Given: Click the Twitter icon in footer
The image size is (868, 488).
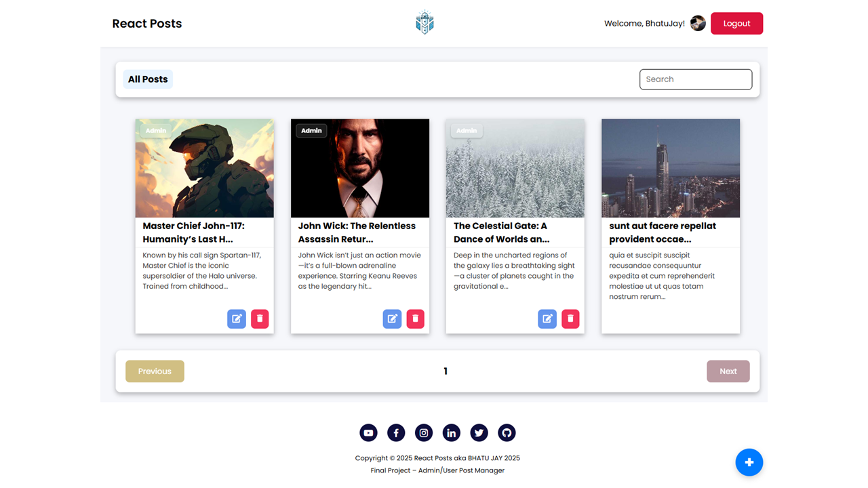Looking at the screenshot, I should pos(479,432).
